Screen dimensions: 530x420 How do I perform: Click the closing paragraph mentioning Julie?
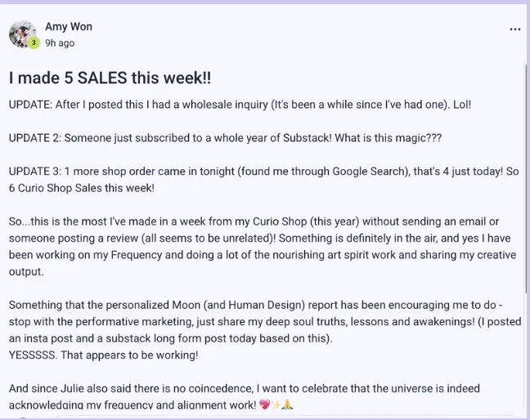(244, 396)
